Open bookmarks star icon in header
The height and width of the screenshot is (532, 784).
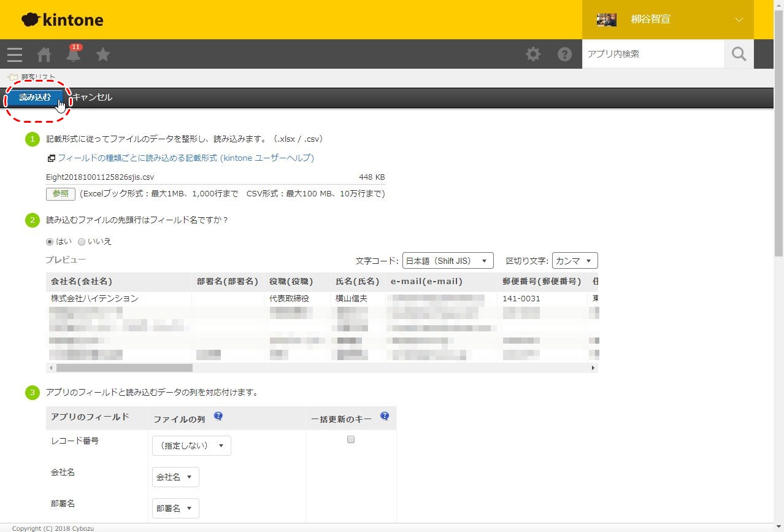[x=103, y=55]
